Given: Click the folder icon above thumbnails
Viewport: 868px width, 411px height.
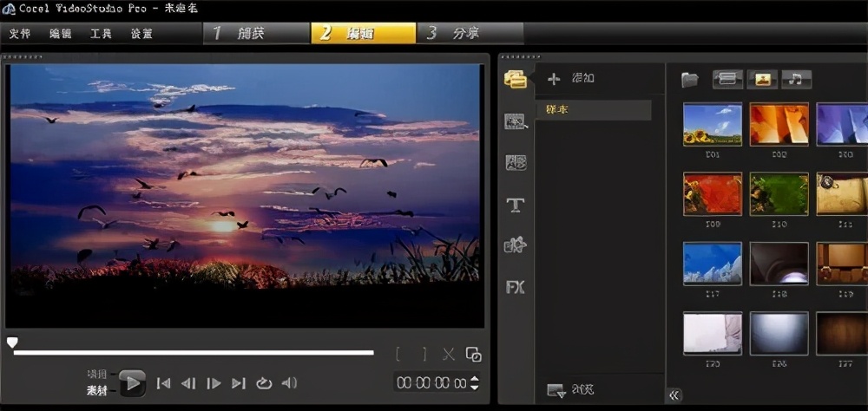Looking at the screenshot, I should point(690,80).
